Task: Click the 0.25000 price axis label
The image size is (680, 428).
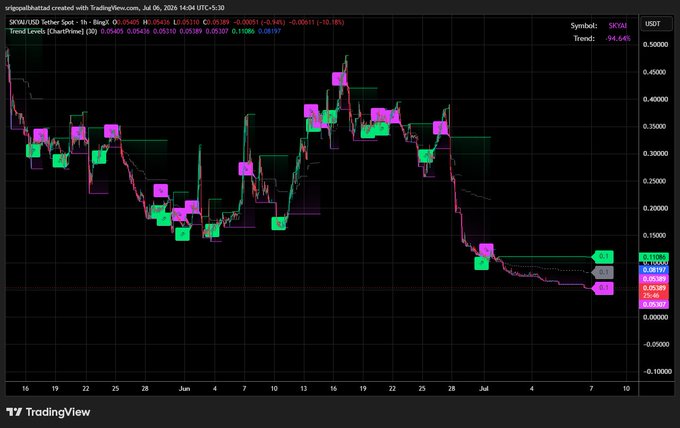Action: tap(655, 181)
